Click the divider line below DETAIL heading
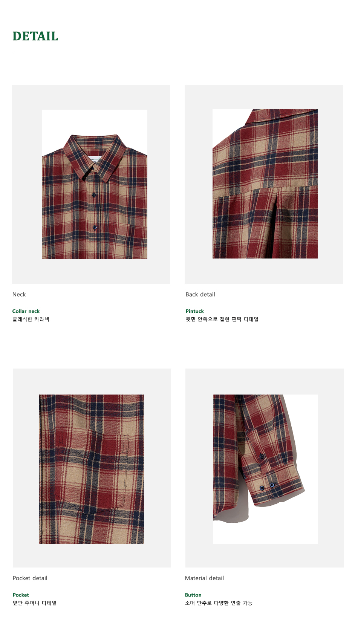Viewport: 358px width, 644px height. [x=177, y=54]
